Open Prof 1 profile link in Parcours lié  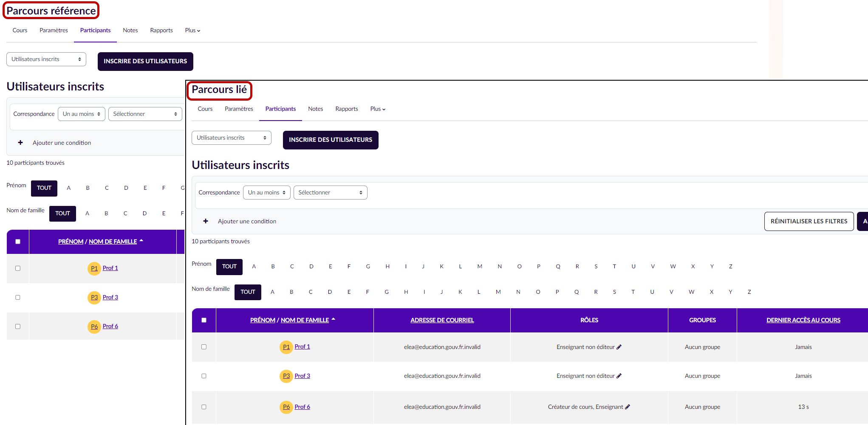tap(302, 346)
